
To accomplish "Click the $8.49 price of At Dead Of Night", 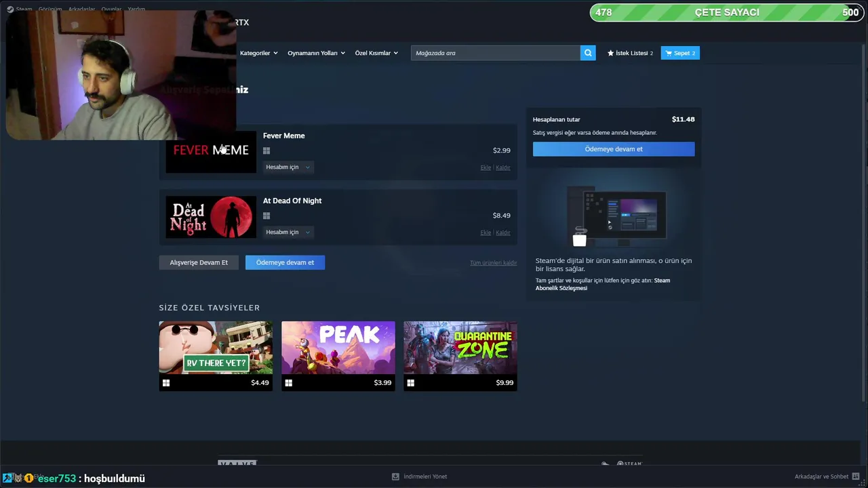I will pyautogui.click(x=502, y=216).
